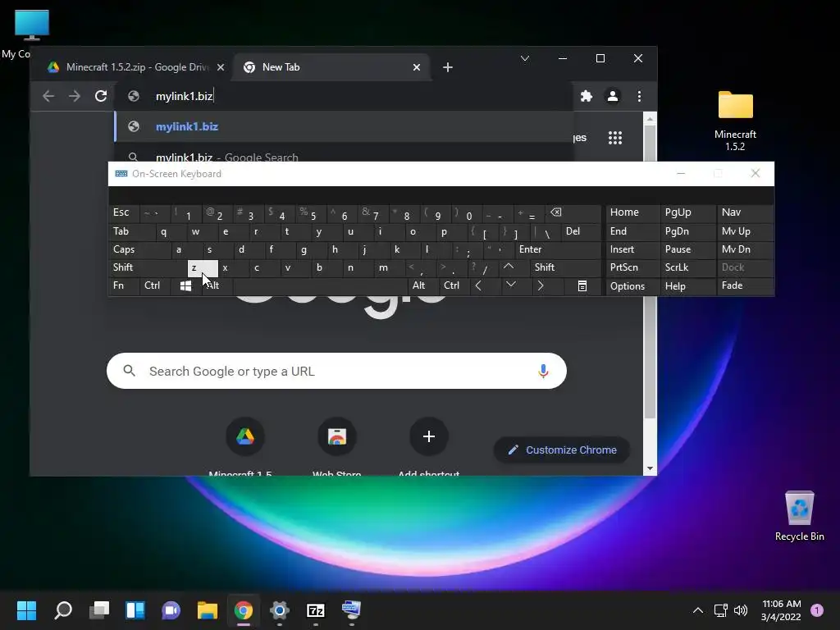
Task: Click the Del key on keyboard
Action: click(x=581, y=231)
